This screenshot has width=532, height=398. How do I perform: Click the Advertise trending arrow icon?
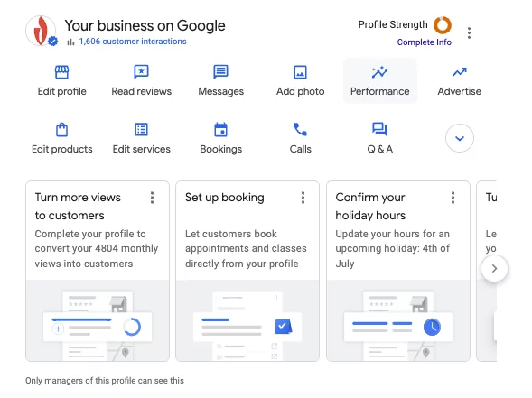pyautogui.click(x=459, y=72)
